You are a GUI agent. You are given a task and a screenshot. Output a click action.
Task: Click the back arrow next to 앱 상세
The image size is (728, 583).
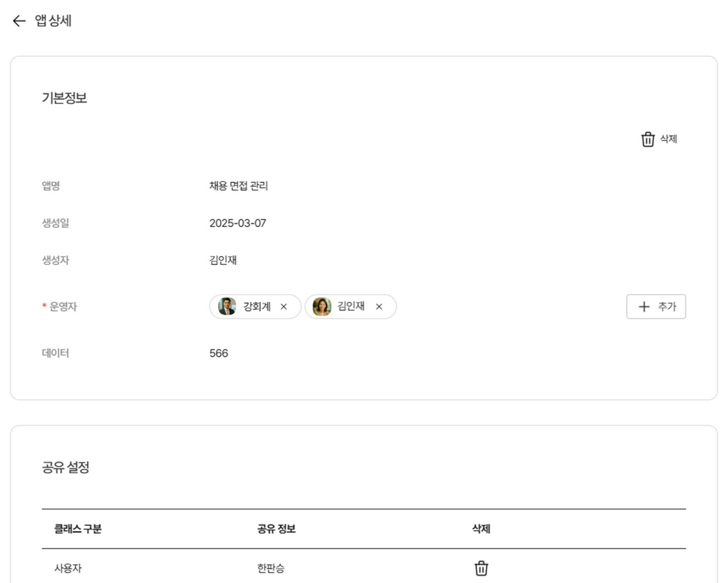click(19, 21)
